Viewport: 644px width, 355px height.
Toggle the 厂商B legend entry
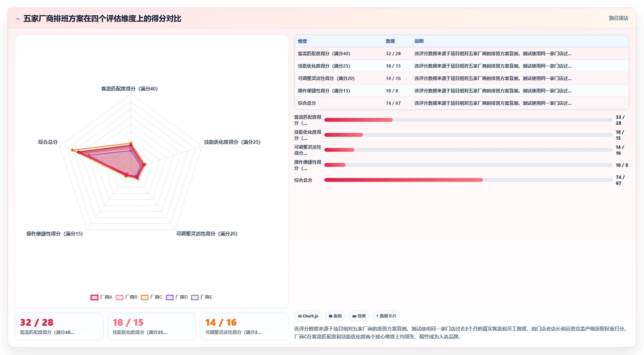click(127, 297)
